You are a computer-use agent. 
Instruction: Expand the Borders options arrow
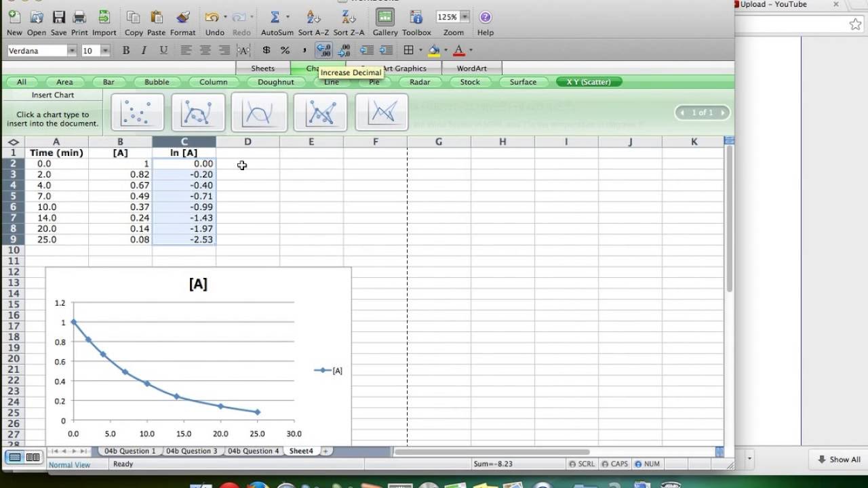click(420, 50)
